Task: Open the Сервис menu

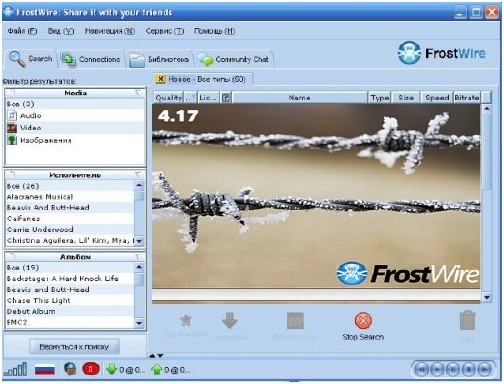Action: click(x=165, y=31)
